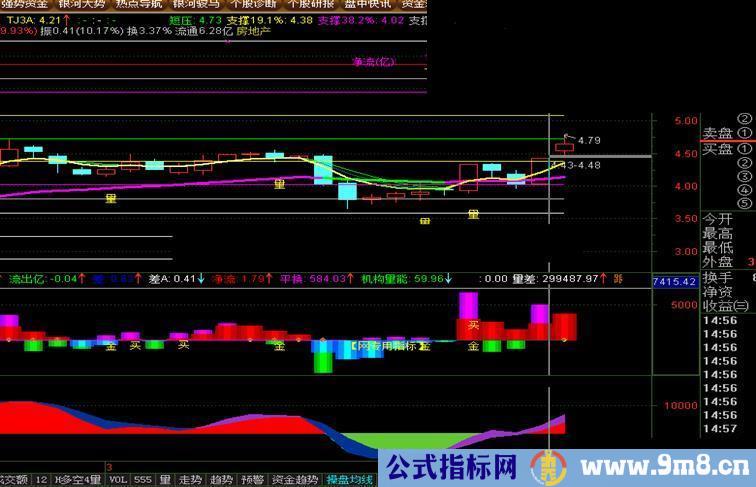Click the circled 5 buy level icon
This screenshot has width=756, height=487.
744,205
